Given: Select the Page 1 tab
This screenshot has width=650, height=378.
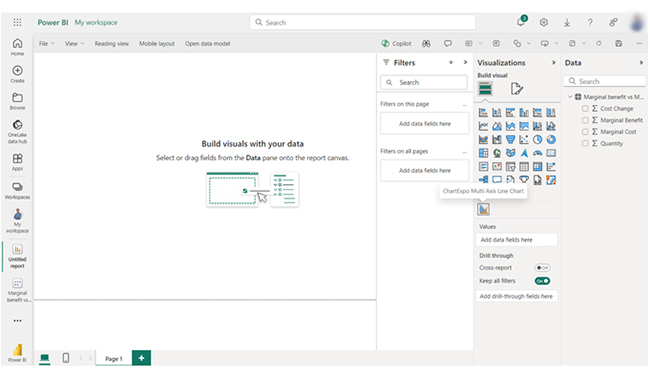Looking at the screenshot, I should pyautogui.click(x=114, y=359).
